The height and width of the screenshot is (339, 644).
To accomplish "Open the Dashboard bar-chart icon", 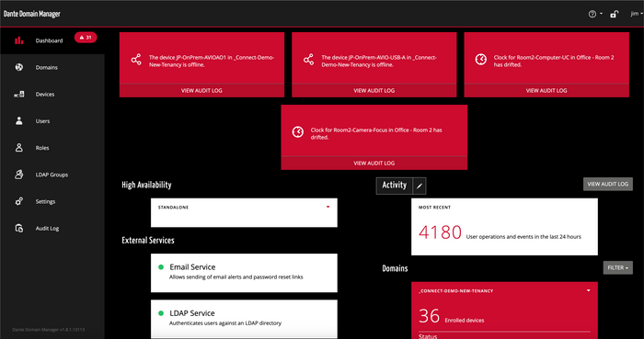I will click(x=19, y=40).
